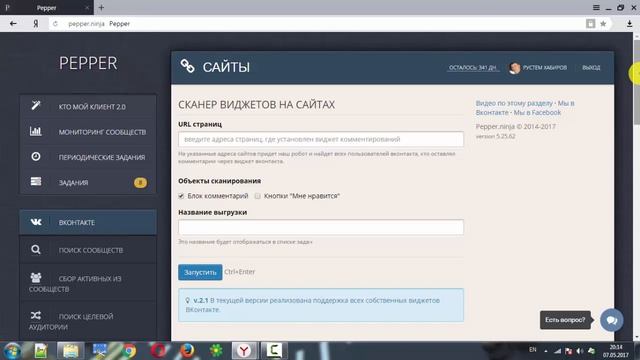Uncheck the Блок комментарий checkbox

click(x=181, y=196)
